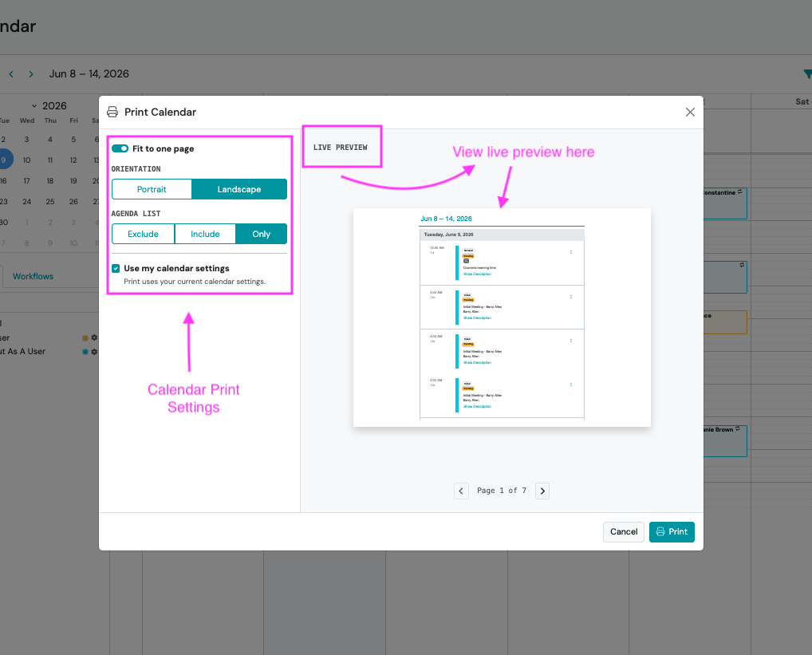Choose Only for agenda list

pos(262,234)
